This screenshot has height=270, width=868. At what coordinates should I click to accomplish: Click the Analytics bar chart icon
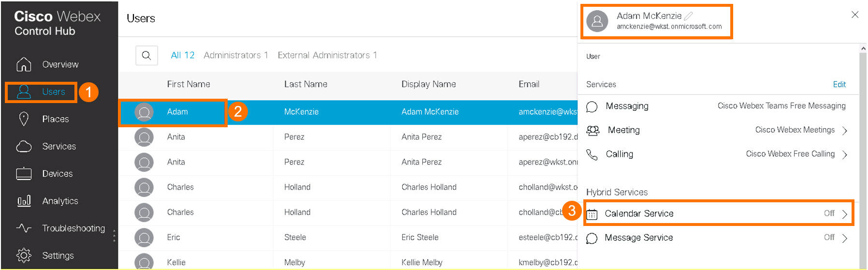(24, 201)
